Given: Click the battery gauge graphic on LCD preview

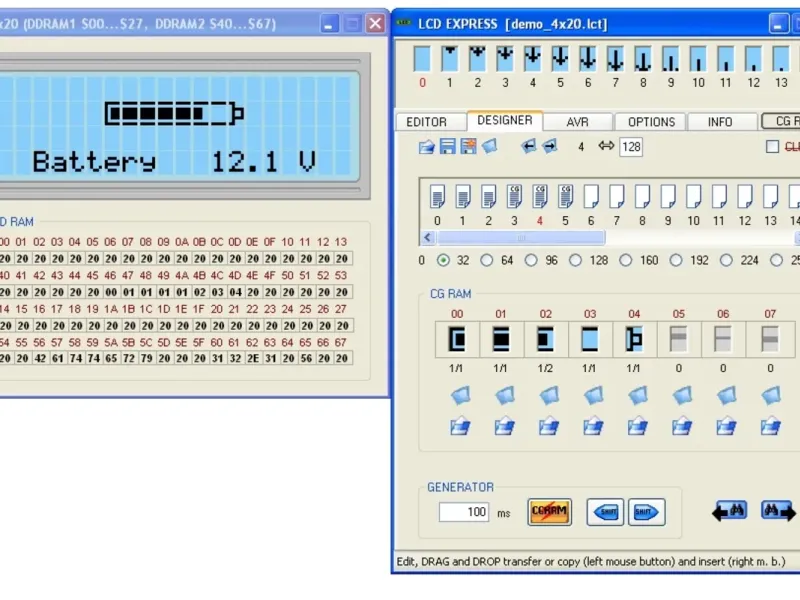Looking at the screenshot, I should pos(174,113).
